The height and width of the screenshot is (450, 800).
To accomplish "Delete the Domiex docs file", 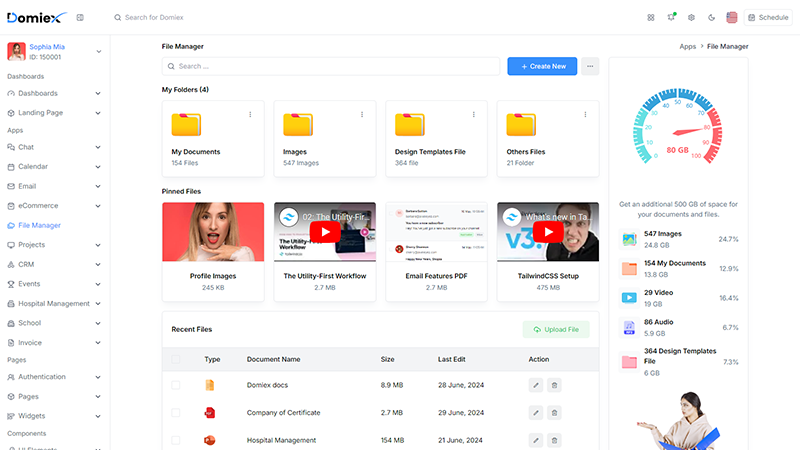I will click(x=554, y=385).
